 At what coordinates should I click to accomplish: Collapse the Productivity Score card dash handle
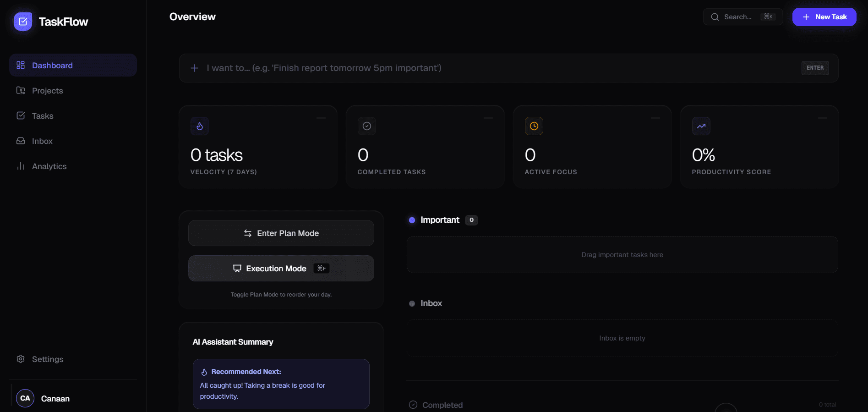click(x=823, y=118)
